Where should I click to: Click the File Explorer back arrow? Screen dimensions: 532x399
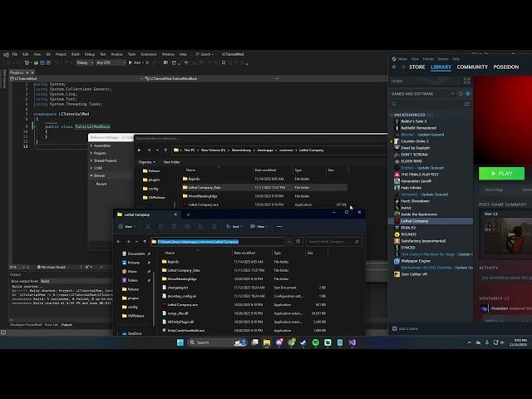coord(118,242)
